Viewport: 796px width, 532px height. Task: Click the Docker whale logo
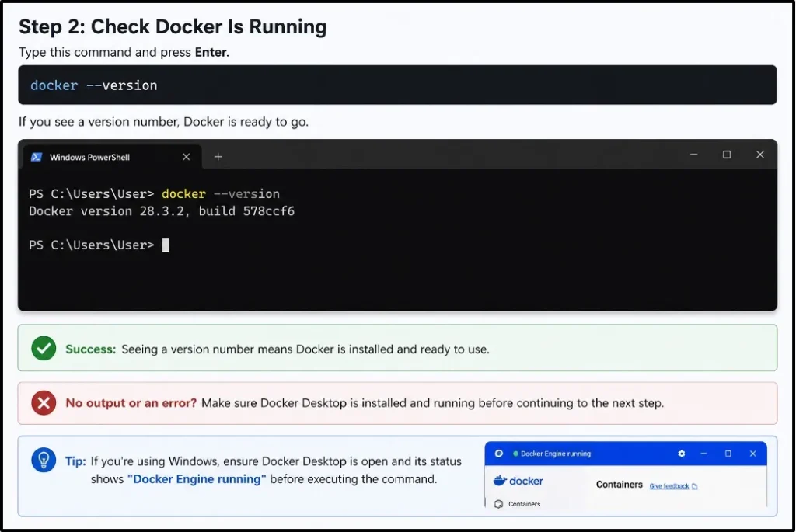pyautogui.click(x=500, y=480)
